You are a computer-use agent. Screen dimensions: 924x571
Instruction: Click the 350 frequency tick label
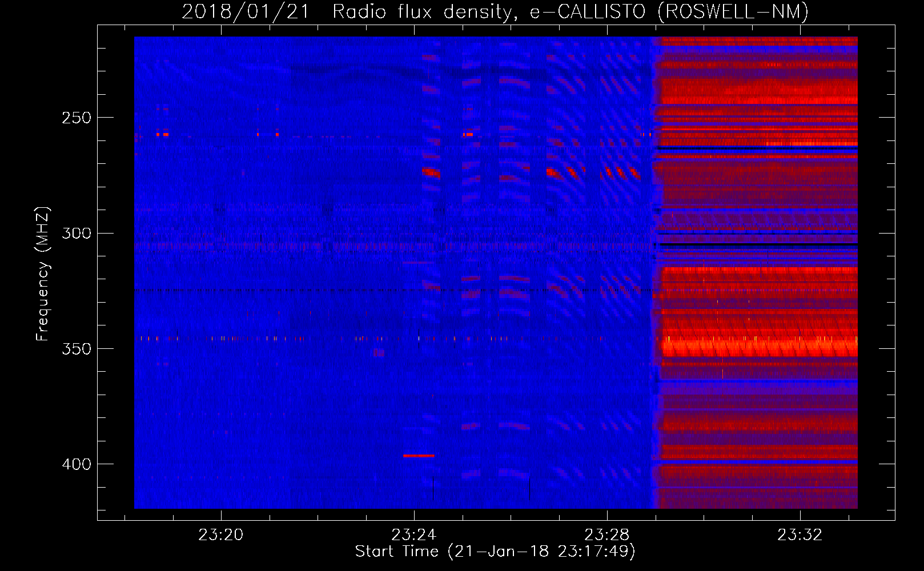(77, 348)
